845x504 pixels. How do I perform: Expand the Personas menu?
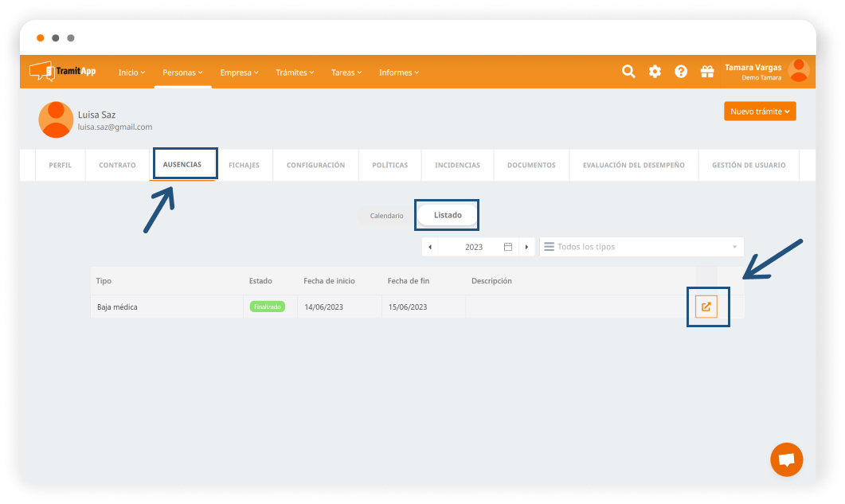(182, 72)
